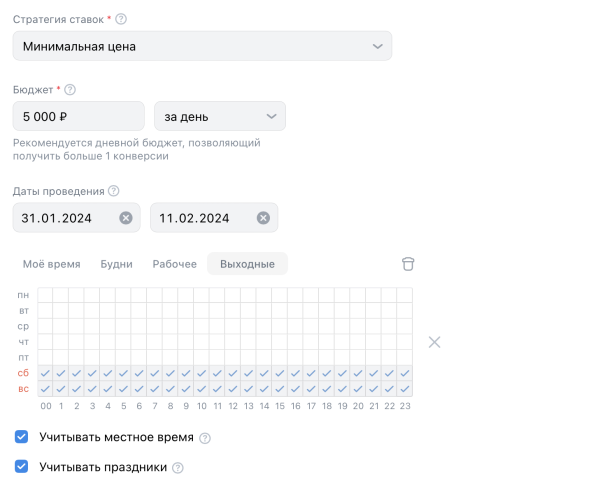Select Monday 12 hour cell in grid
This screenshot has width=600, height=486.
[x=233, y=295]
